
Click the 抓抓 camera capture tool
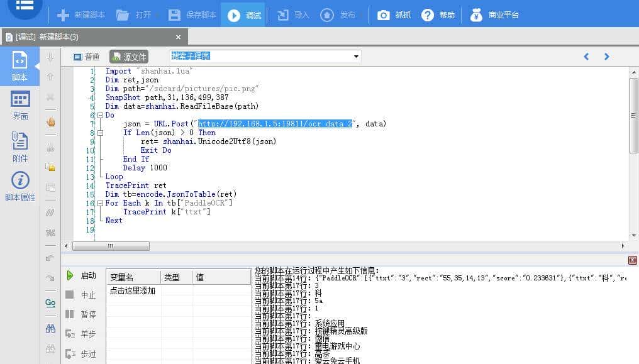(393, 15)
